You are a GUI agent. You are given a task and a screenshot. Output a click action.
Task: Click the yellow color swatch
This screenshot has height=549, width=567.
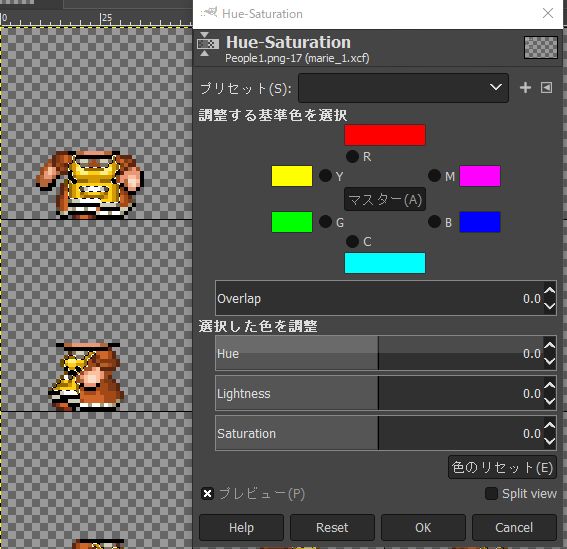click(292, 176)
